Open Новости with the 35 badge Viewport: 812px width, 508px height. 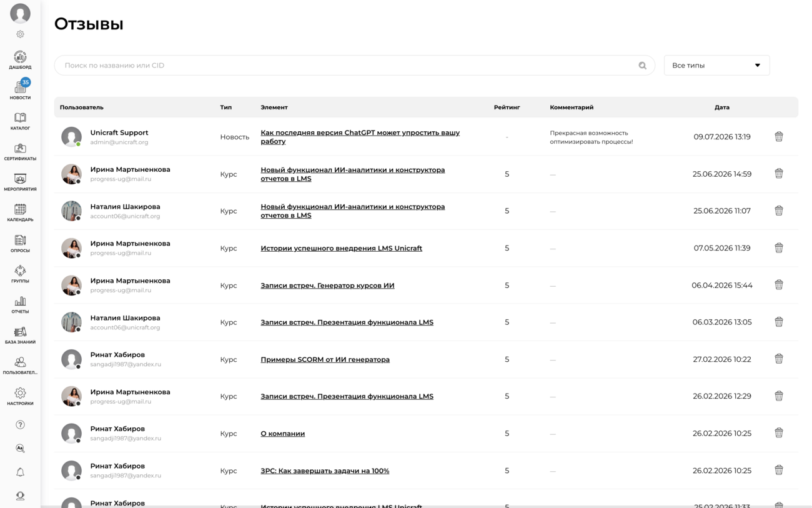click(20, 90)
